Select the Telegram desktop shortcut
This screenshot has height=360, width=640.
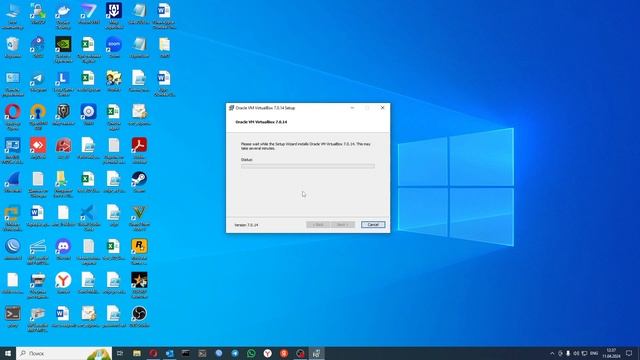point(38,82)
